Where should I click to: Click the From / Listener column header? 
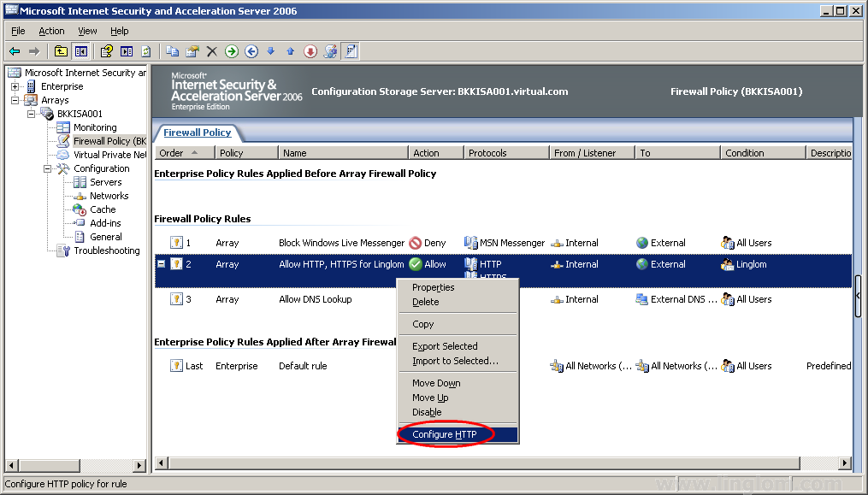tap(593, 153)
